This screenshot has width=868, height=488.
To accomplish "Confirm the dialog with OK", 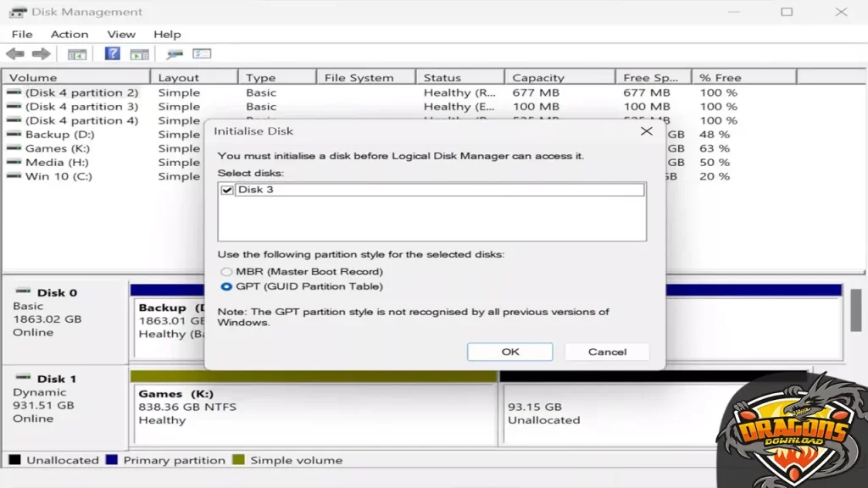I will (509, 352).
